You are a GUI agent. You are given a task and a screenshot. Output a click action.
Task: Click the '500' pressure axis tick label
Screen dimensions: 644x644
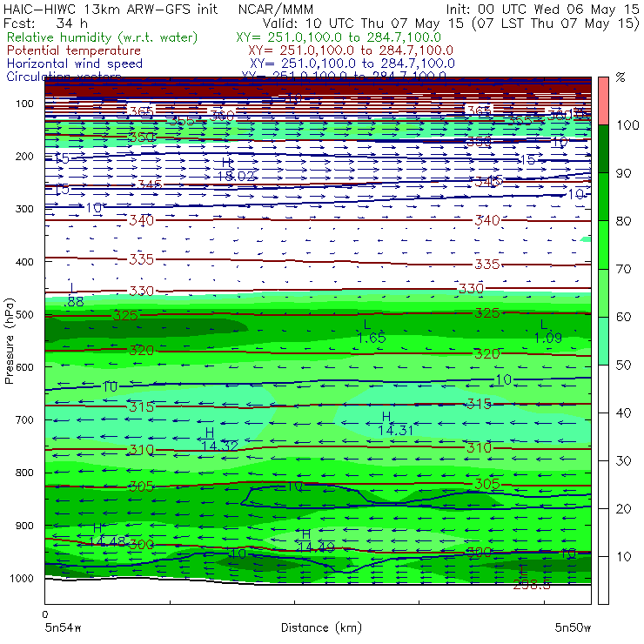click(24, 314)
